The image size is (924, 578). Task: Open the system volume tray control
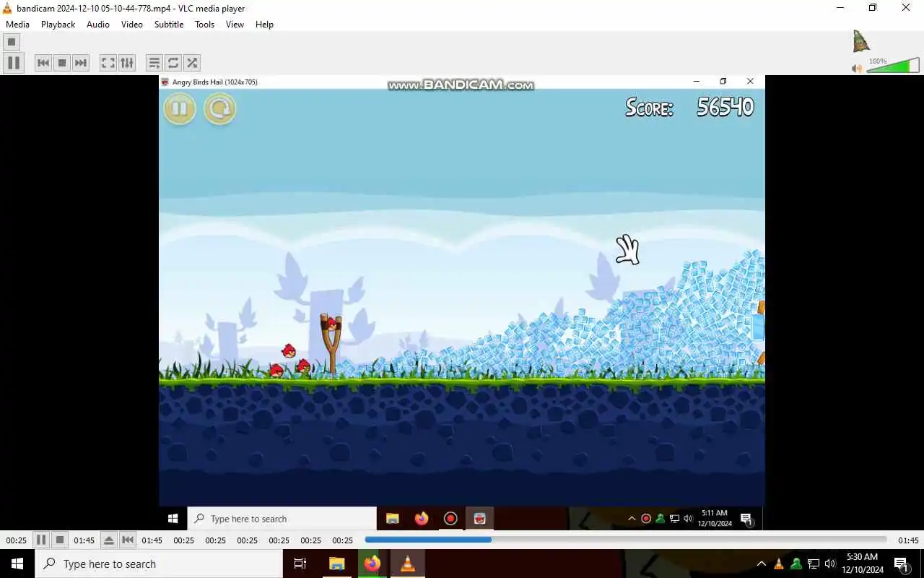[x=829, y=564]
